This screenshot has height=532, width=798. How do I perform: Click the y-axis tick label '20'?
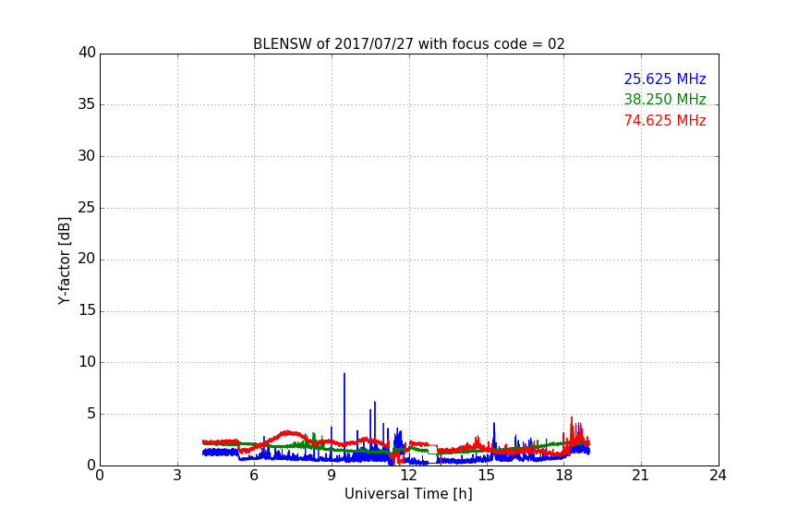point(87,259)
